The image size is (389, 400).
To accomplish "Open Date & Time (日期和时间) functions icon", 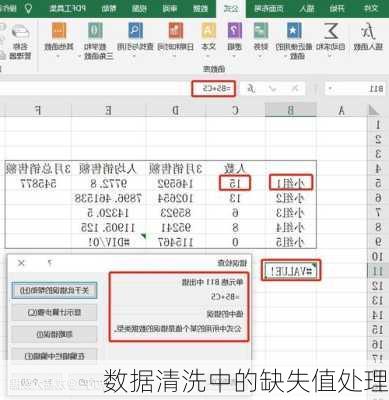I will [176, 31].
